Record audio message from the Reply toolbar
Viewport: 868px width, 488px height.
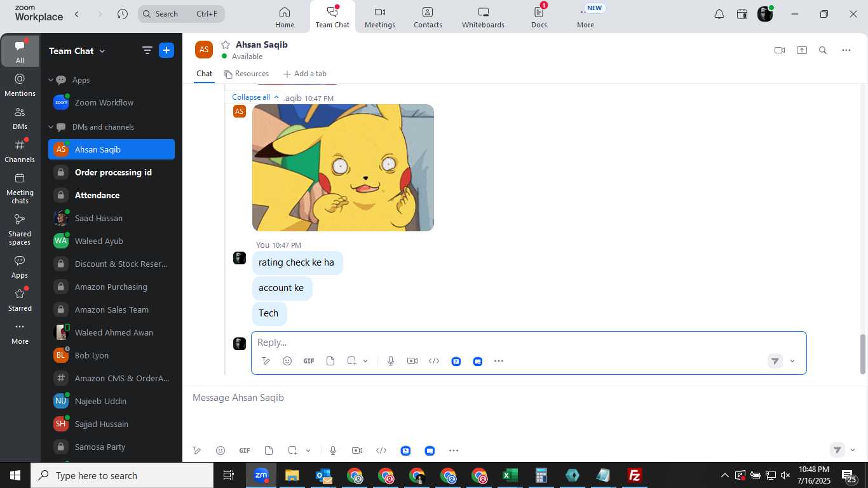[391, 361]
